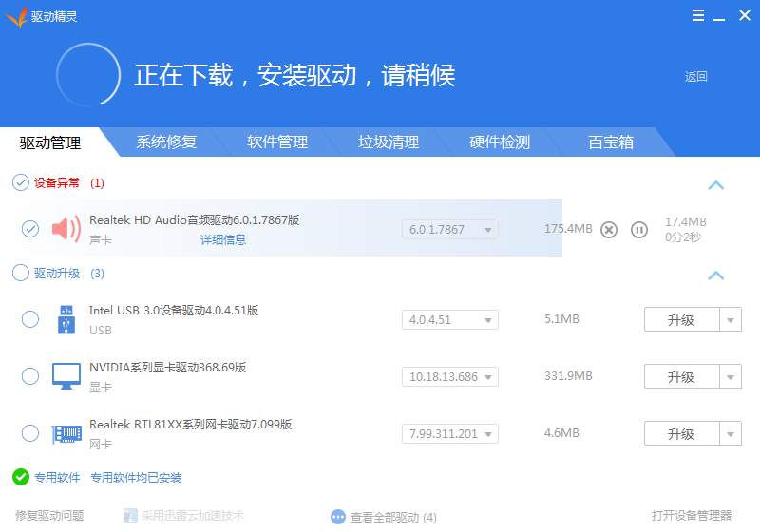Click 升级 button for Realtek RTL81XX

[x=681, y=433]
